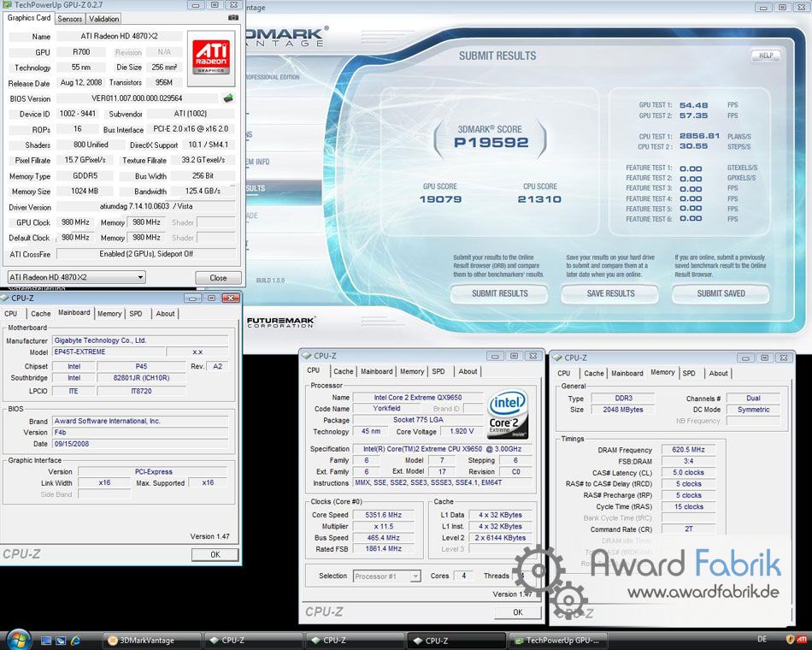Click the motherboard model EP45T-EXTREME

[108, 352]
